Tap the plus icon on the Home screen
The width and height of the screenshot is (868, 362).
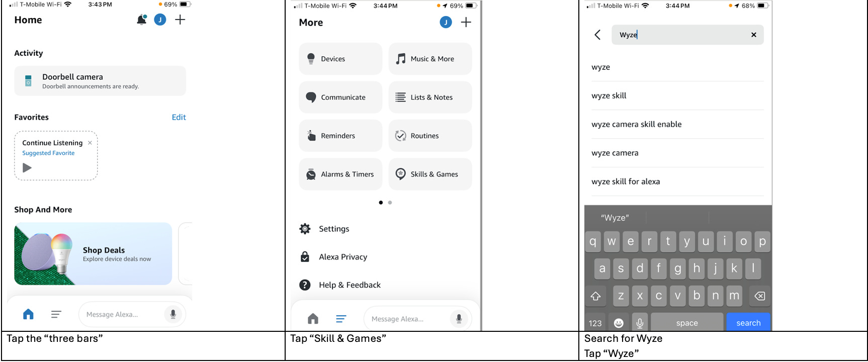point(180,20)
